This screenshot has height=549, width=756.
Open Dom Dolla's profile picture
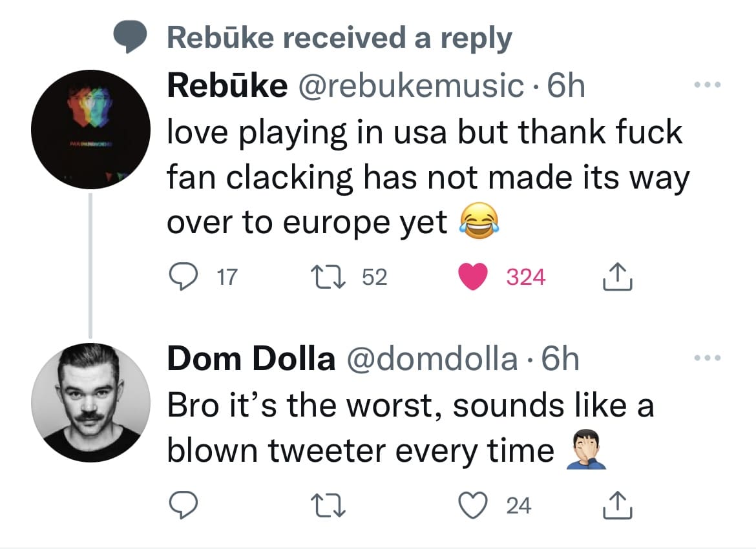91,402
